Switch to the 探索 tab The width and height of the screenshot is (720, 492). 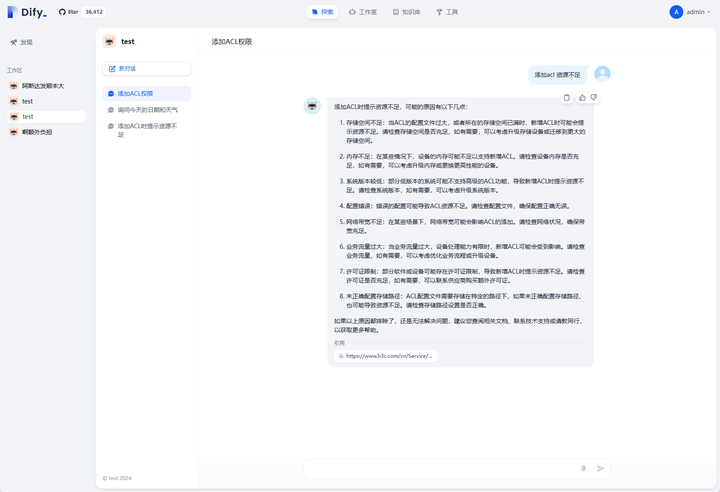322,12
